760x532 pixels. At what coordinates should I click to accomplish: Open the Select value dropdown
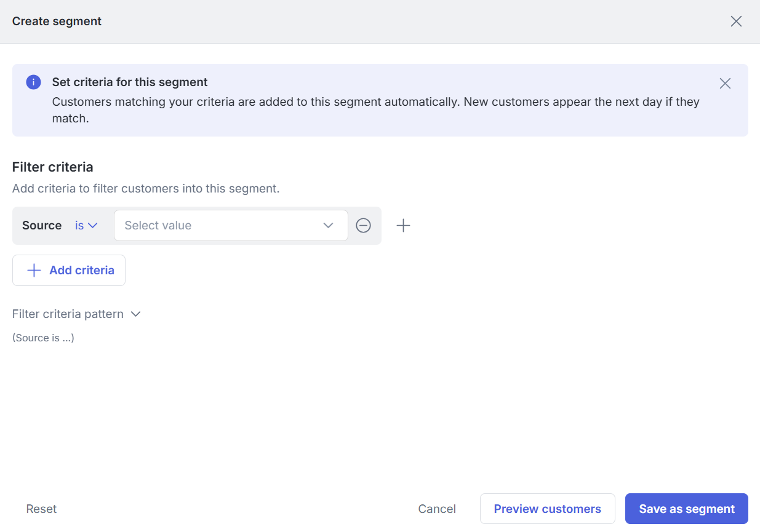pyautogui.click(x=231, y=226)
